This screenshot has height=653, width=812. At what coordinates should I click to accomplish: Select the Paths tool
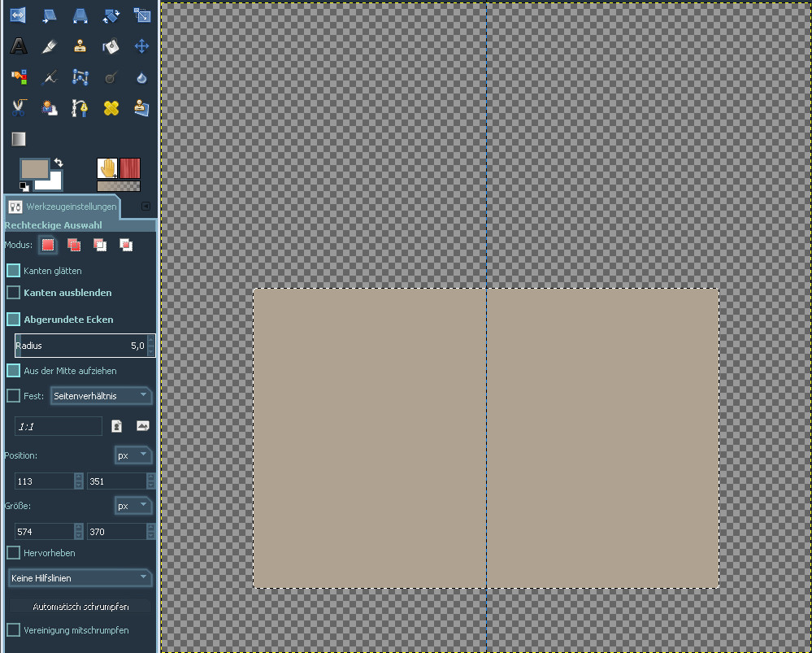coord(80,77)
